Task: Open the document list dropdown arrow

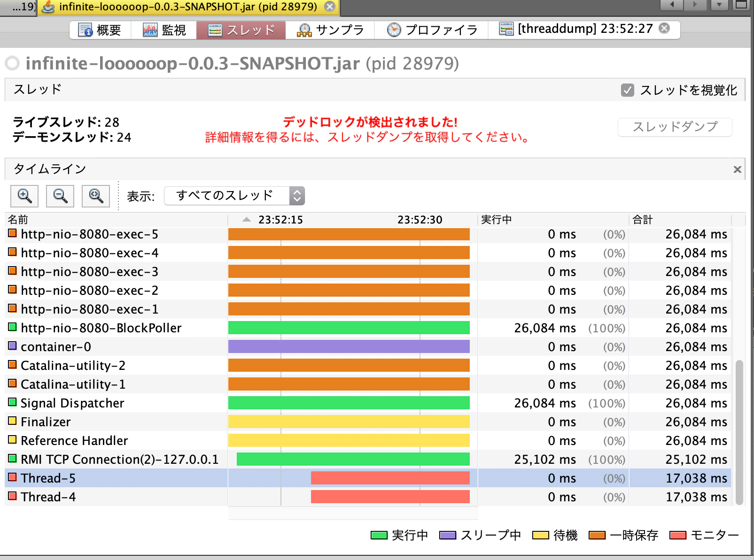Action: pyautogui.click(x=719, y=5)
